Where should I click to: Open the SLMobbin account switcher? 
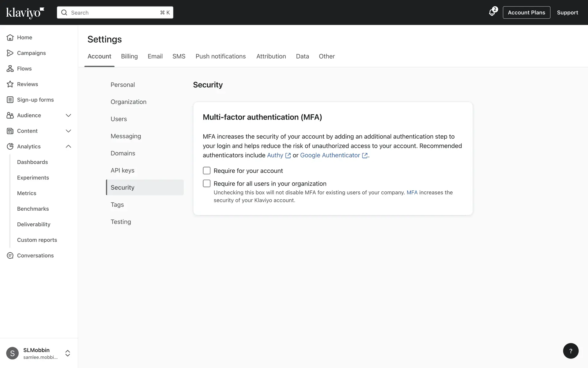68,353
